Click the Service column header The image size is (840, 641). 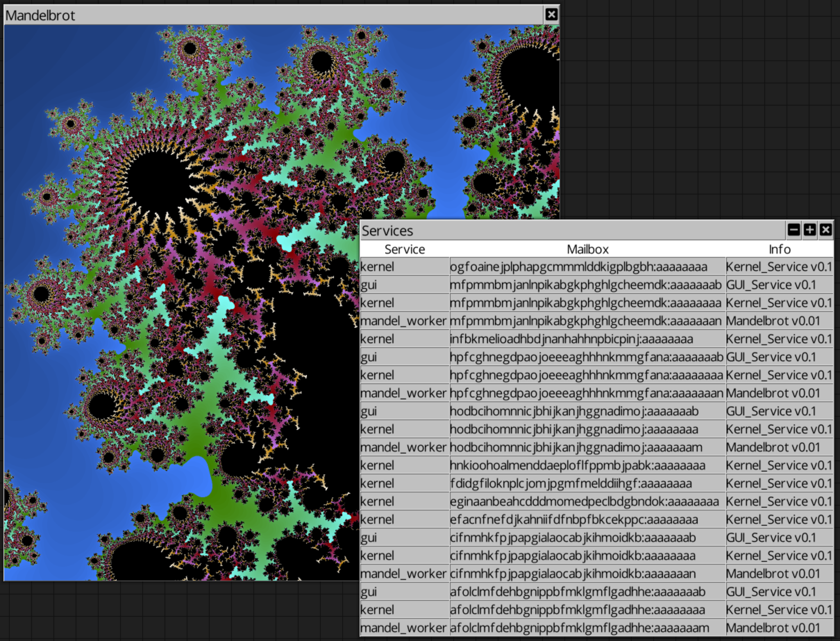tap(405, 249)
